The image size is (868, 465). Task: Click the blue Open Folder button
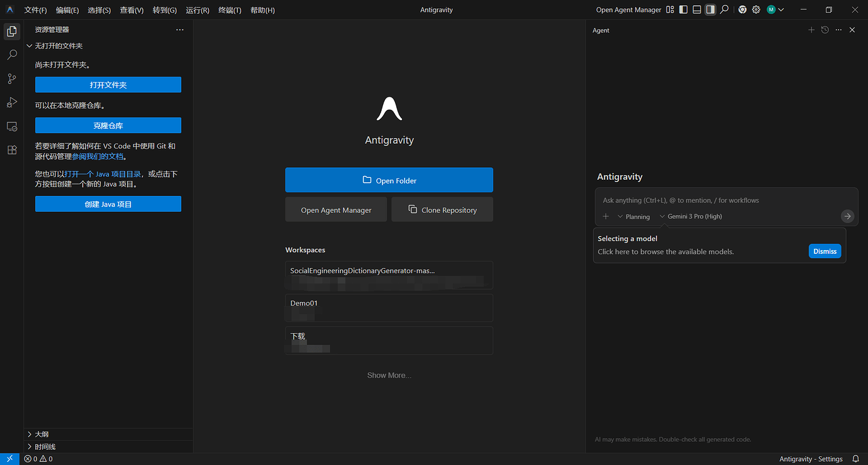(389, 180)
